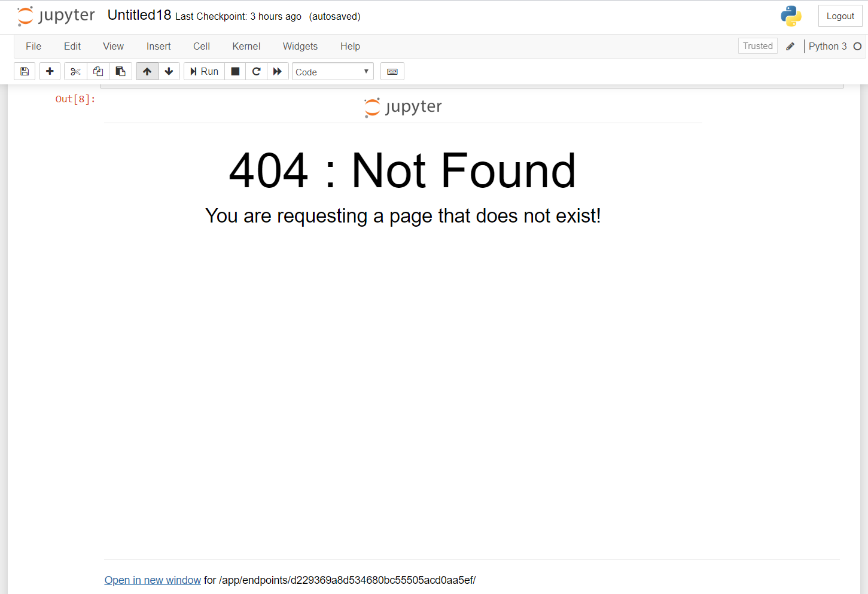
Task: Open the Widgets menu
Action: coord(300,46)
